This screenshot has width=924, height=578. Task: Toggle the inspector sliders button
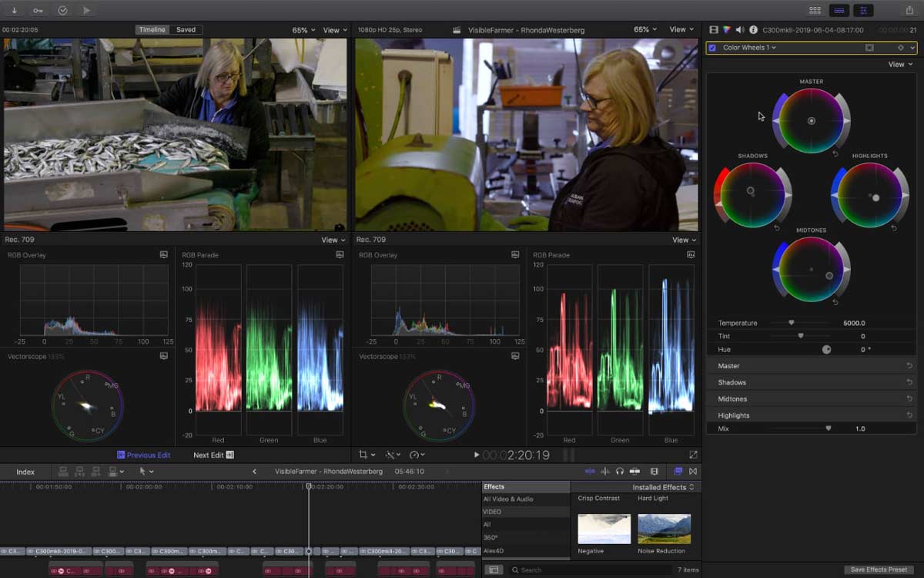[x=863, y=10]
